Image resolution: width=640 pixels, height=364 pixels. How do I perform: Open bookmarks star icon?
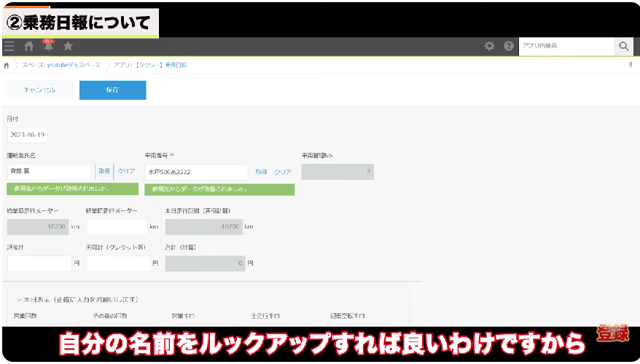(68, 47)
